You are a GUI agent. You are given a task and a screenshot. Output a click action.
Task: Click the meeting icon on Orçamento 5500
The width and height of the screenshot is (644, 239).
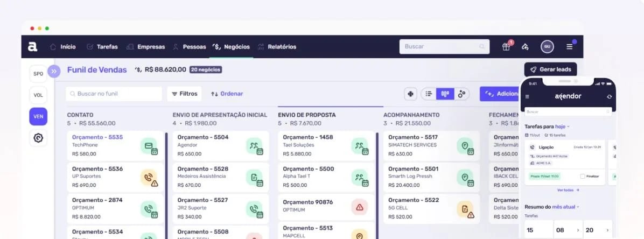[x=360, y=178]
